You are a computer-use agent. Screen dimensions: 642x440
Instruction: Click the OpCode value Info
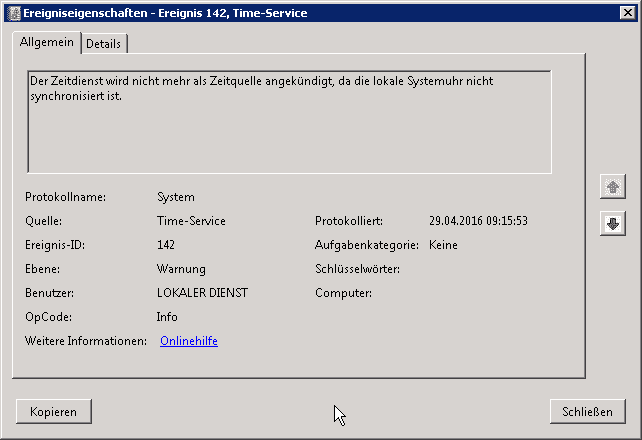pos(167,317)
